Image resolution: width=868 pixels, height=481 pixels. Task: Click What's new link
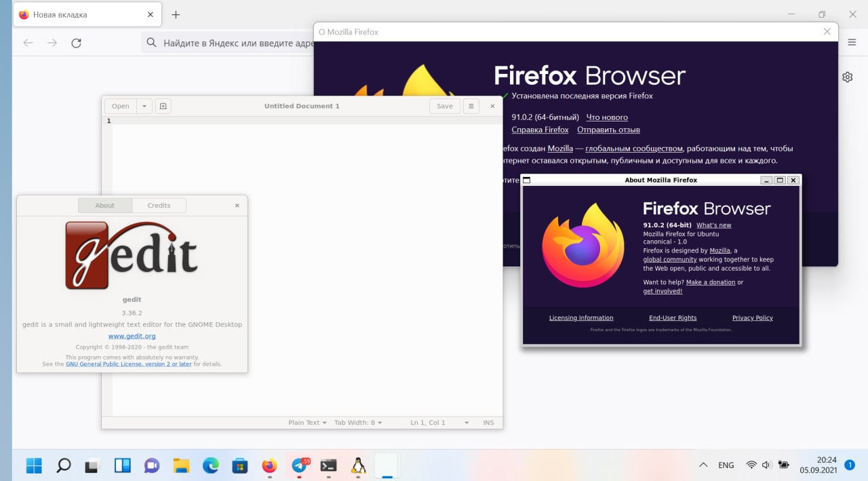[x=714, y=225]
